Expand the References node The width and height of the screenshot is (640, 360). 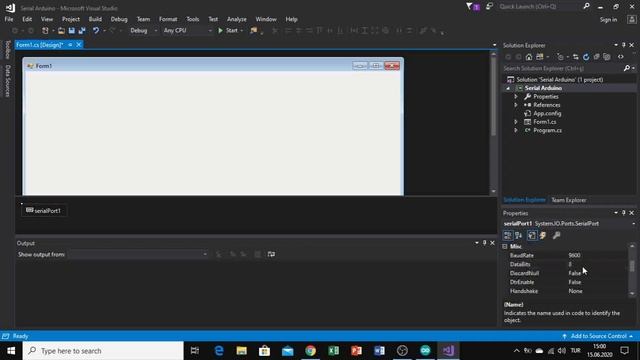coord(516,105)
